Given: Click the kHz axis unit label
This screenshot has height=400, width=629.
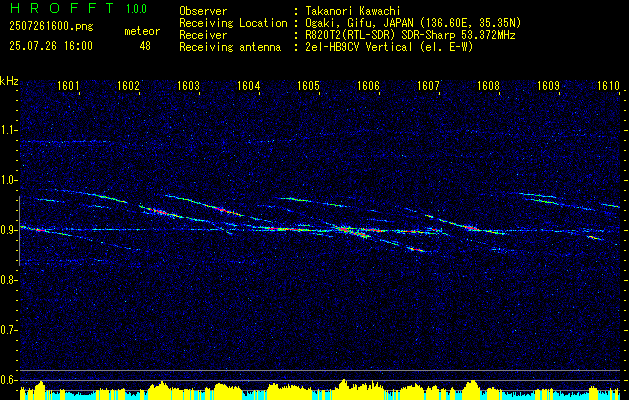Looking at the screenshot, I should click(x=9, y=81).
